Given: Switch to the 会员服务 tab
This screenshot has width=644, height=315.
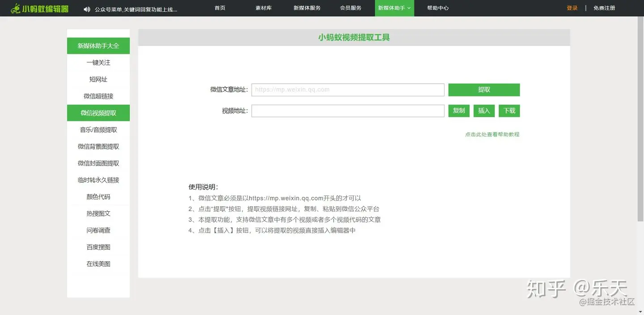Looking at the screenshot, I should [x=351, y=8].
